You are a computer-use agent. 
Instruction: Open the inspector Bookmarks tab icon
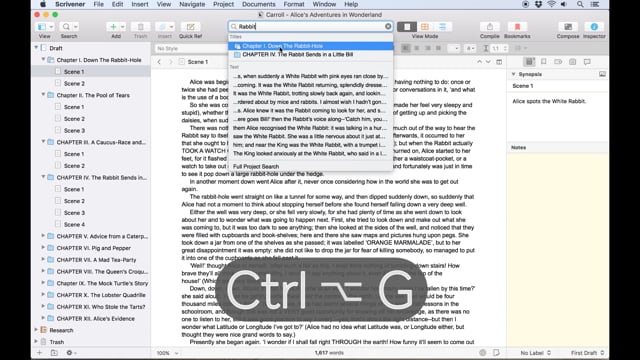(544, 62)
